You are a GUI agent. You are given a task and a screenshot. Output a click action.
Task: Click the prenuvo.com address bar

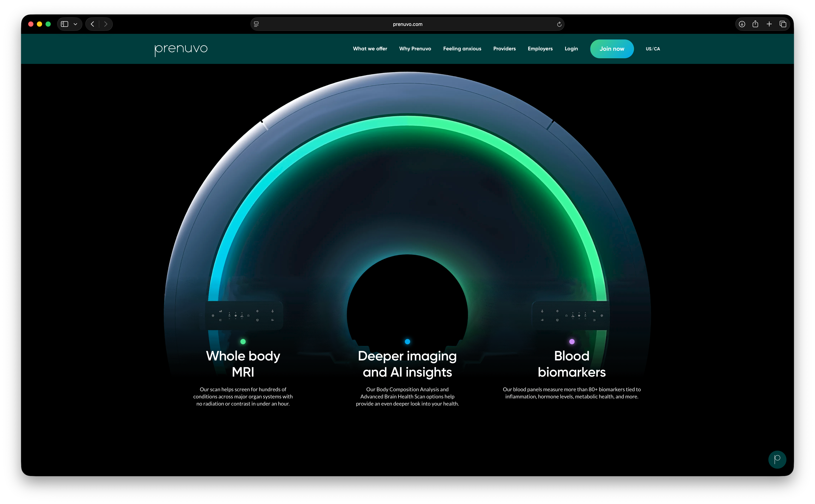(407, 24)
